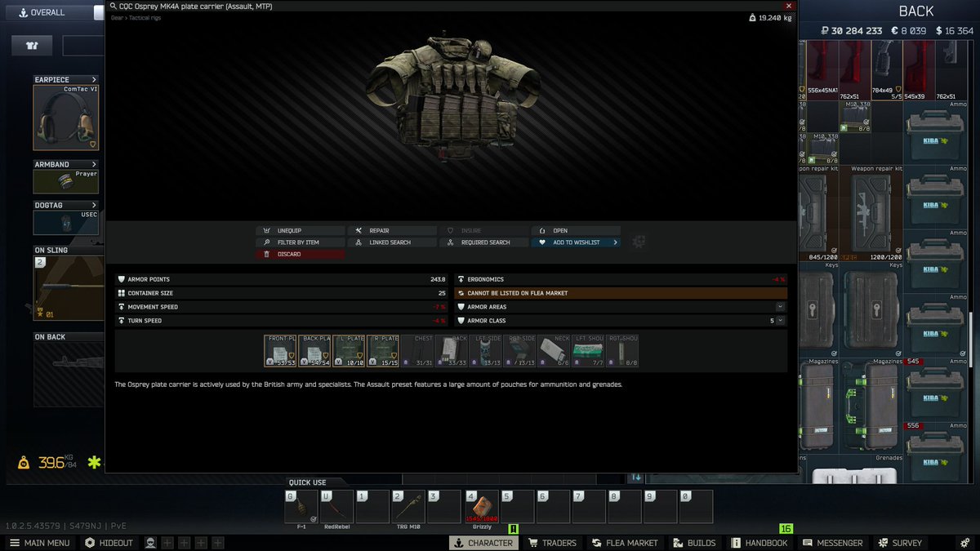Expand the Earpiece slot arrow
Viewport: 980px width, 551px height.
pyautogui.click(x=94, y=80)
